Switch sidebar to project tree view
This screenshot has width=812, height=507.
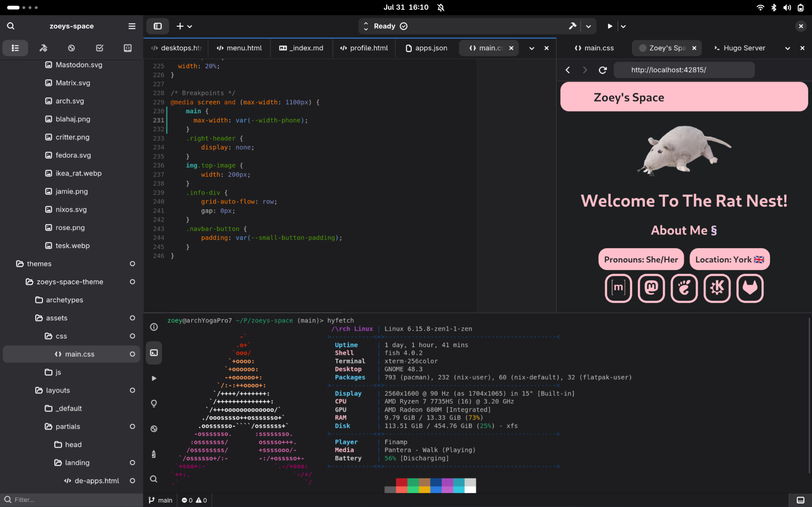click(x=15, y=48)
